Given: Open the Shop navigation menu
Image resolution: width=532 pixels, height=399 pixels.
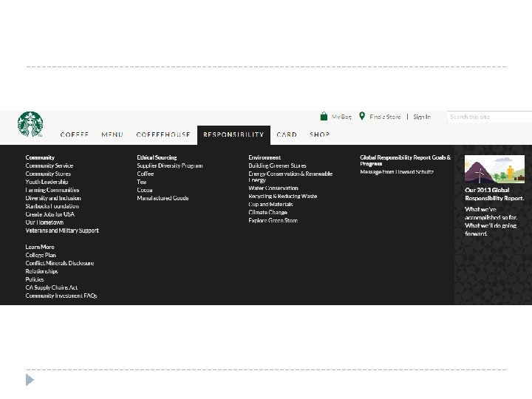Looking at the screenshot, I should pyautogui.click(x=320, y=134).
